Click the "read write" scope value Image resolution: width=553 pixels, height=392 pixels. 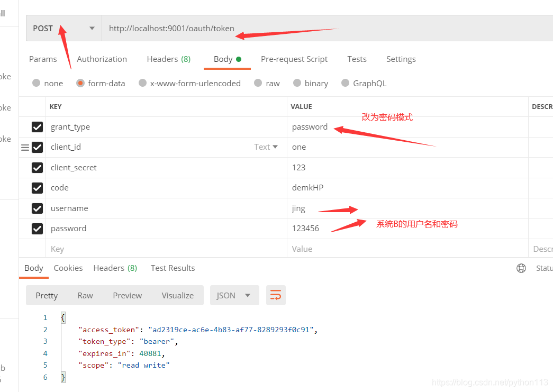click(x=143, y=366)
